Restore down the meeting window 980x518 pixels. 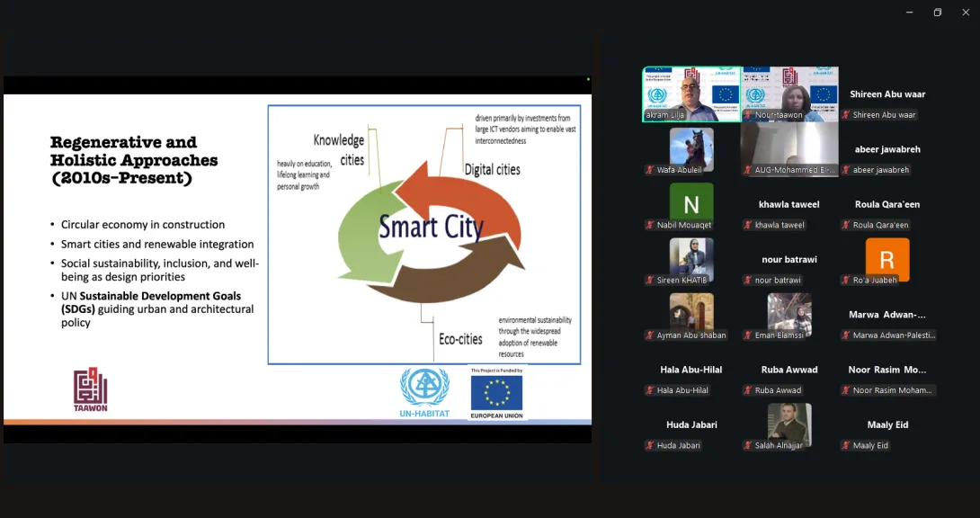(x=938, y=13)
